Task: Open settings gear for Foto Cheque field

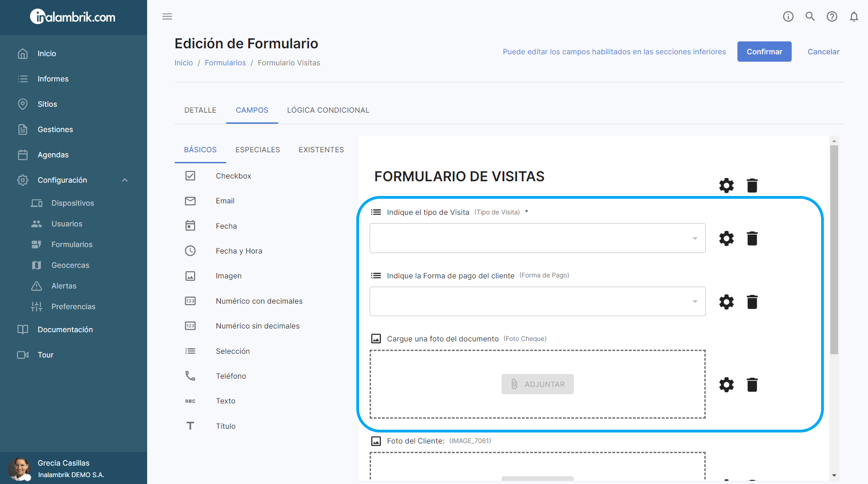Action: [726, 385]
